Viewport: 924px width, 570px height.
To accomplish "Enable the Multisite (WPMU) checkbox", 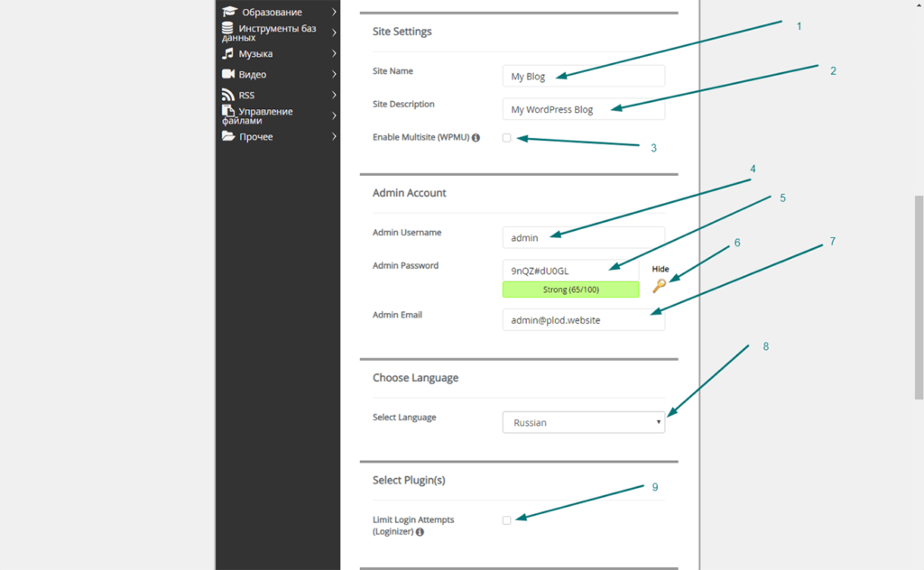I will 507,137.
